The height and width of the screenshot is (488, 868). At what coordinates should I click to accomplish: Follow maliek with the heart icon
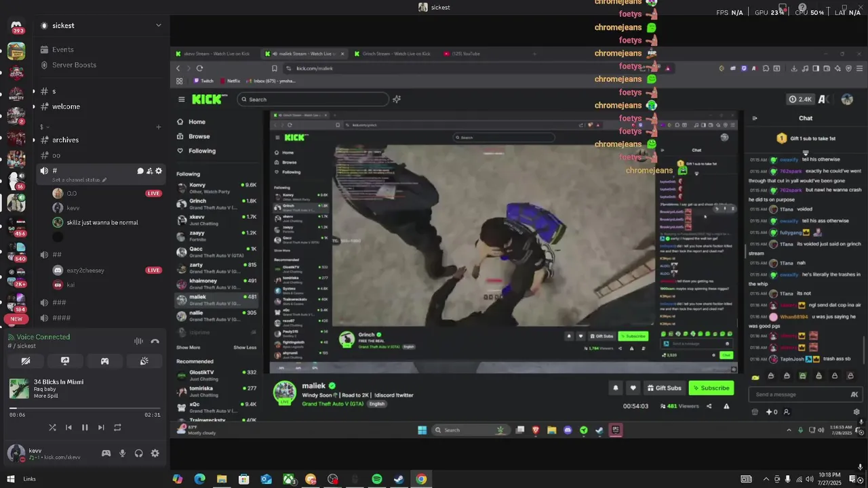click(x=633, y=388)
